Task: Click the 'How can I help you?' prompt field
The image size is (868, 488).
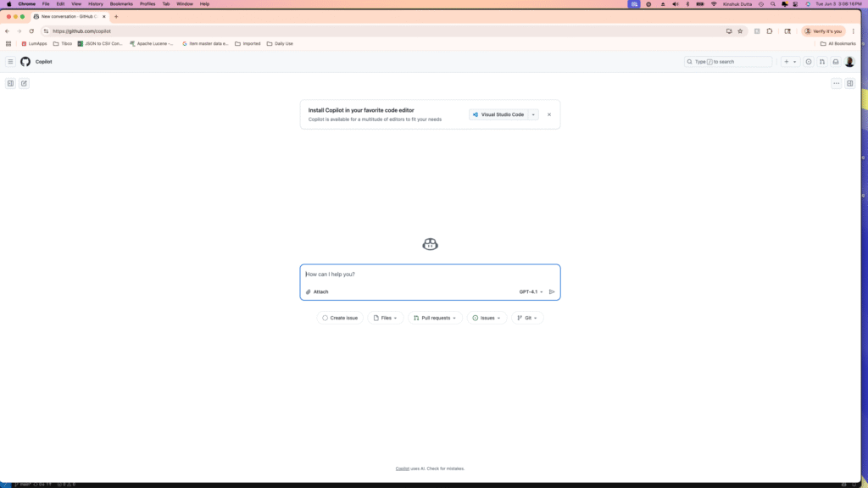Action: point(430,274)
